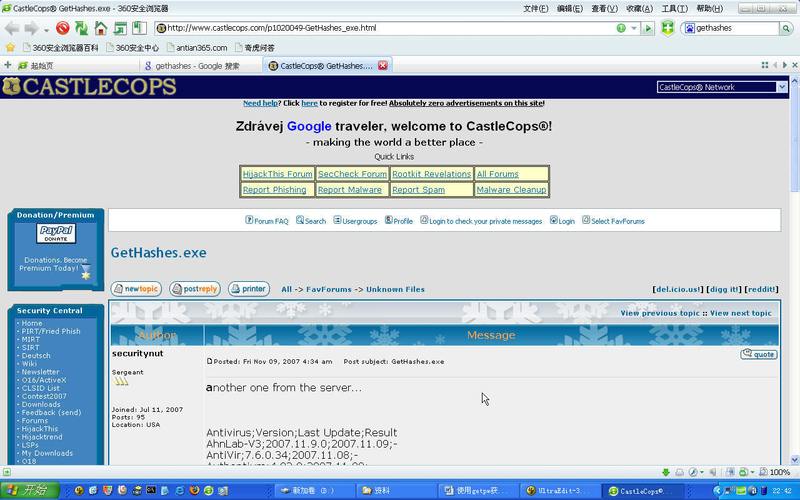
Task: Open the 编辑(E) menu
Action: pos(570,9)
